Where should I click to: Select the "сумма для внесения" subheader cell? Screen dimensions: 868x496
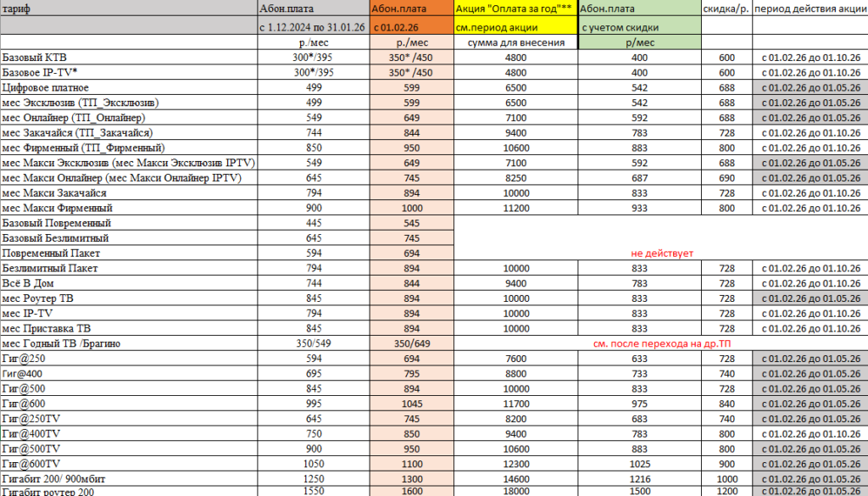515,42
